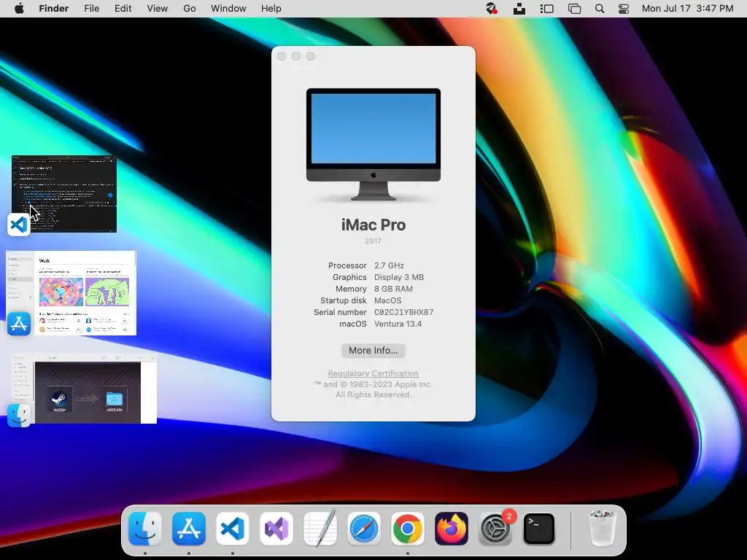Click the Processor value 2.7 GHz

(389, 265)
